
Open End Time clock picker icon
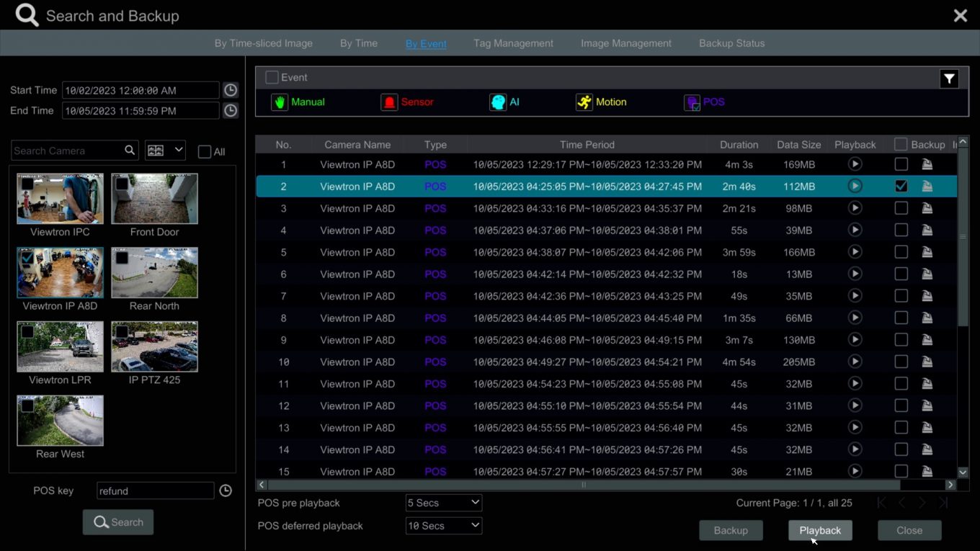tap(230, 111)
